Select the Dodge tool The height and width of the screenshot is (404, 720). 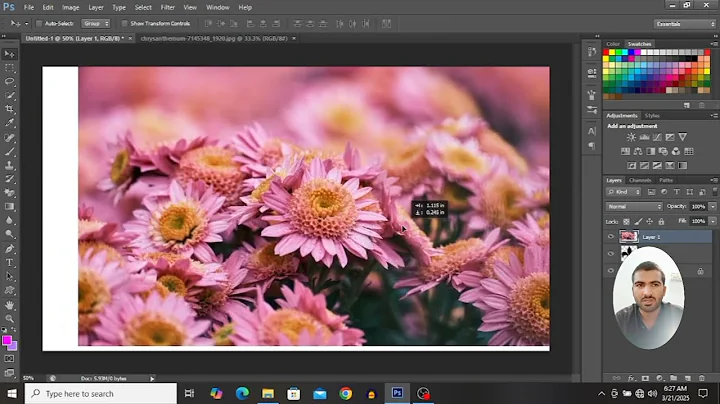click(x=9, y=234)
